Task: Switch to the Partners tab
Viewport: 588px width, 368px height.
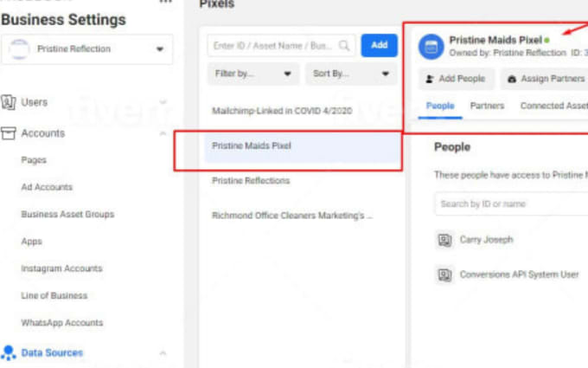Action: point(487,106)
